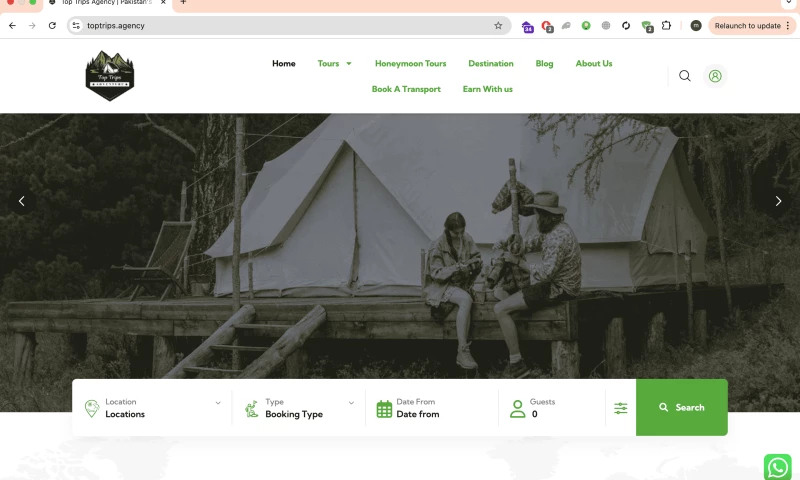Open the site search magnifier icon
Image resolution: width=800 pixels, height=480 pixels.
click(x=684, y=76)
